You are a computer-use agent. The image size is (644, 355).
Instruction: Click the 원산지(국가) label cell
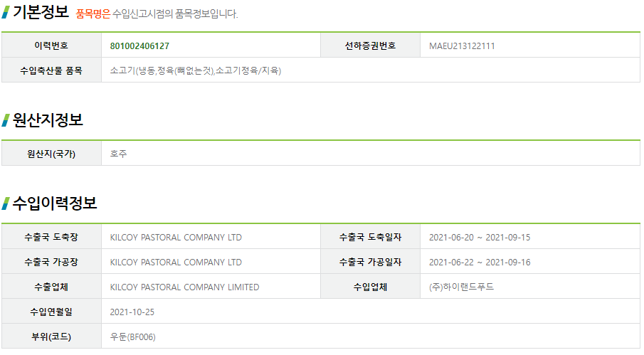pyautogui.click(x=51, y=154)
